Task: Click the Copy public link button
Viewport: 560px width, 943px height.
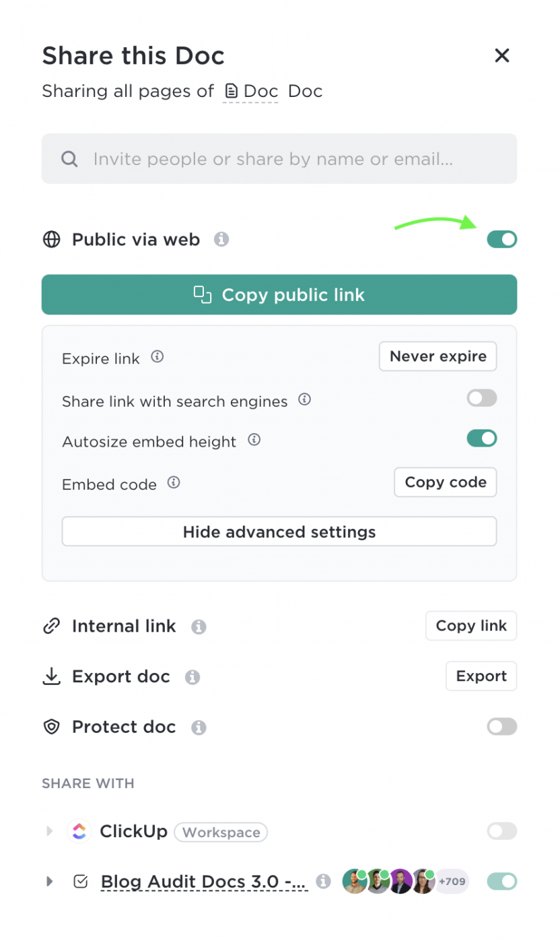Action: coord(279,294)
